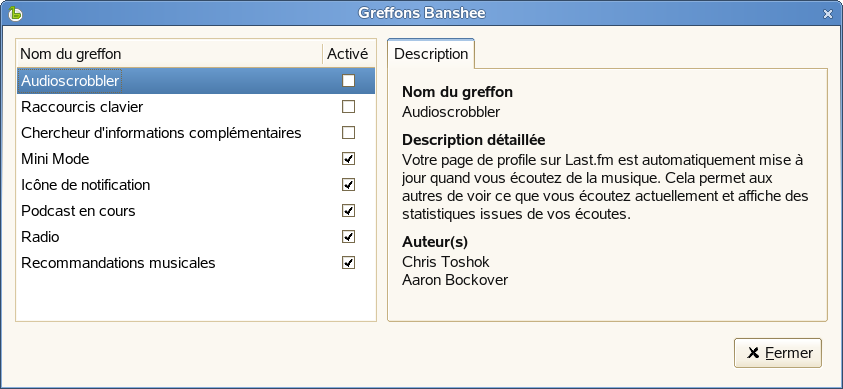Image resolution: width=843 pixels, height=389 pixels.
Task: Sort by the Nom du greffon column header
Action: point(169,54)
